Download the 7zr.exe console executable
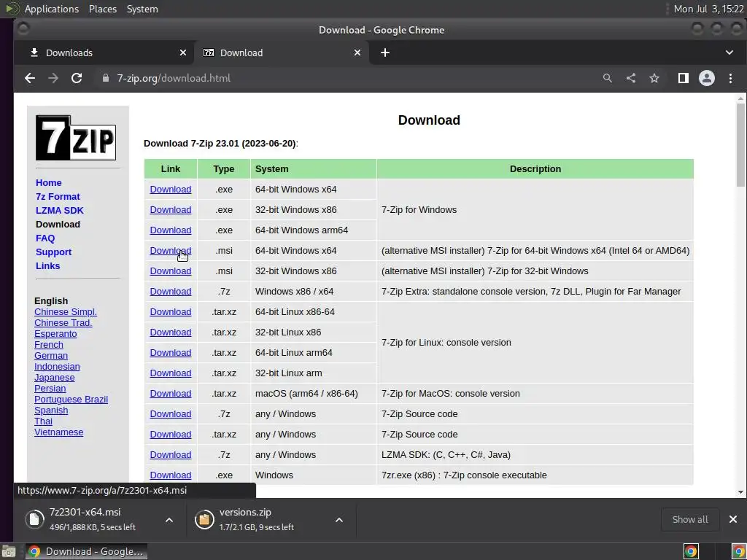747x560 pixels. pos(171,475)
